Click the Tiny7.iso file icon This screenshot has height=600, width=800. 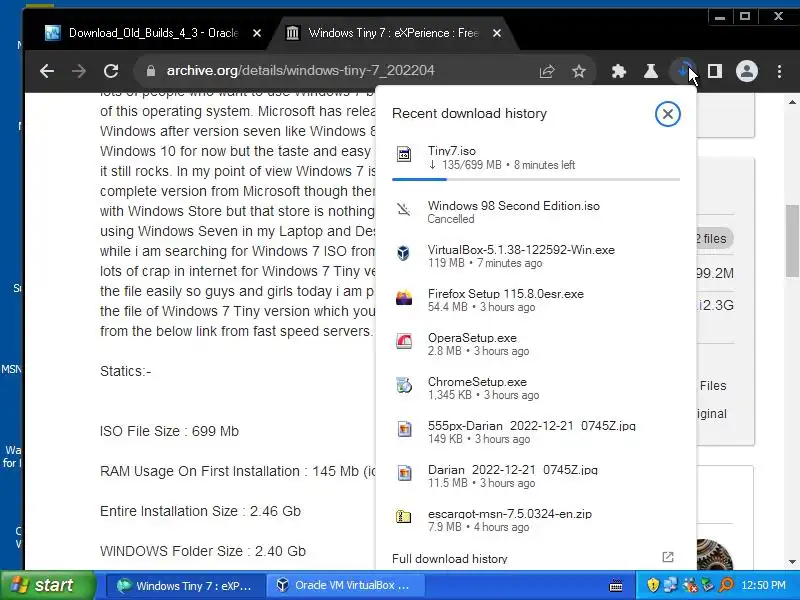(404, 154)
